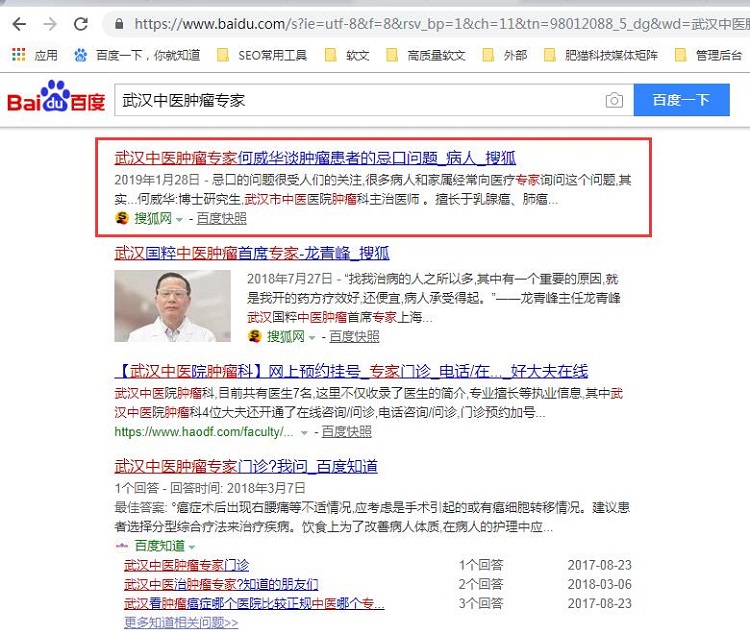
Task: Click the 2018年7月27日 snippet text
Action: pos(289,278)
